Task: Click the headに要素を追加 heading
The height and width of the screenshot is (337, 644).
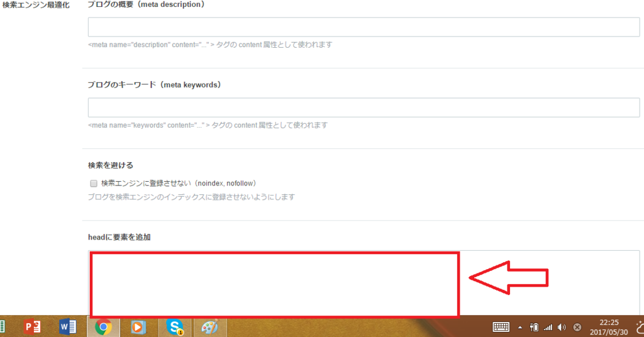Action: tap(119, 237)
